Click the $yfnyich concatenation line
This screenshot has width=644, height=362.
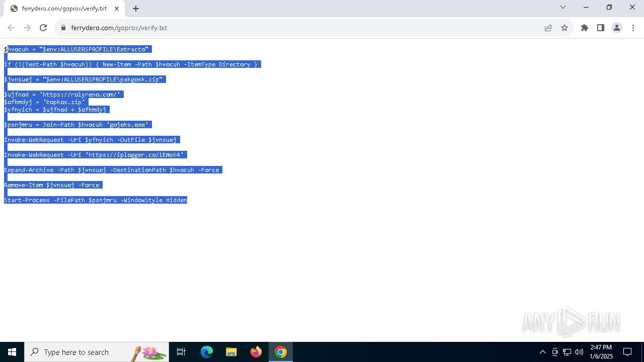click(57, 110)
